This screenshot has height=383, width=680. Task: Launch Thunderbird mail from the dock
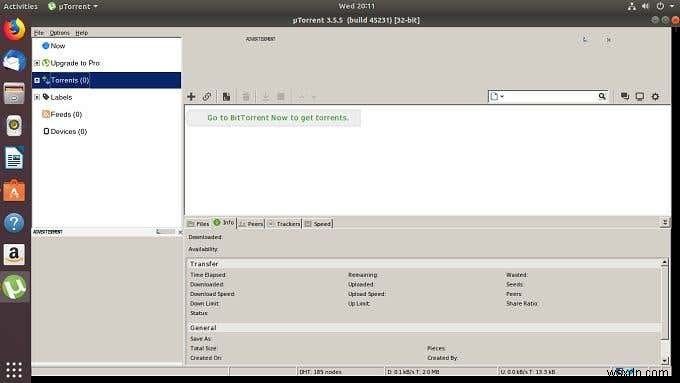click(14, 61)
